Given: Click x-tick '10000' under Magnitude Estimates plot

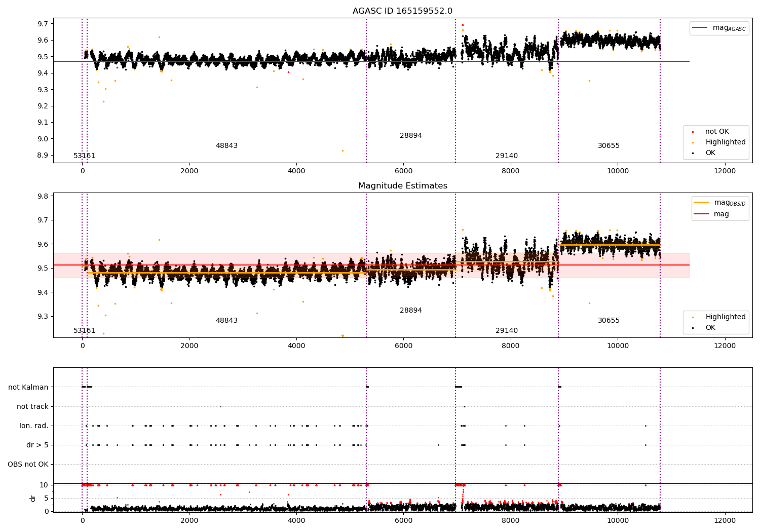Looking at the screenshot, I should tap(618, 346).
